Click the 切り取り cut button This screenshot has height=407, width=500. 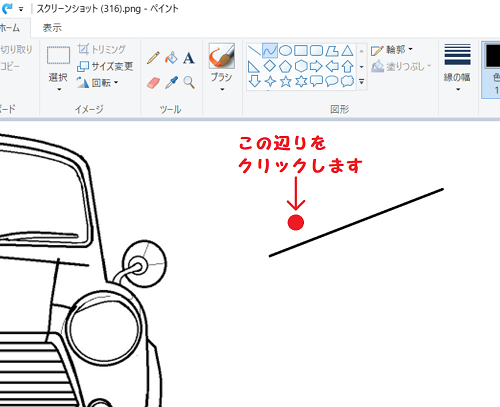pos(16,49)
